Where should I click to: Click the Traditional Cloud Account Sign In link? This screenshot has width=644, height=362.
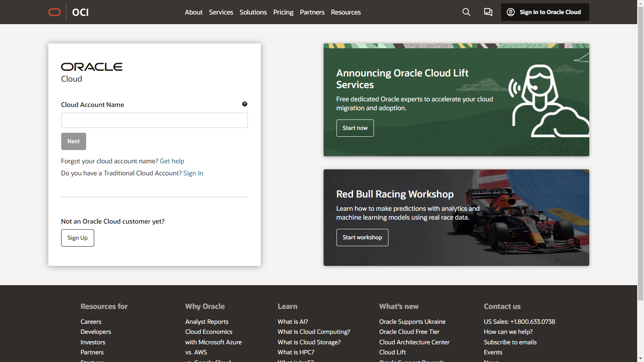point(193,173)
